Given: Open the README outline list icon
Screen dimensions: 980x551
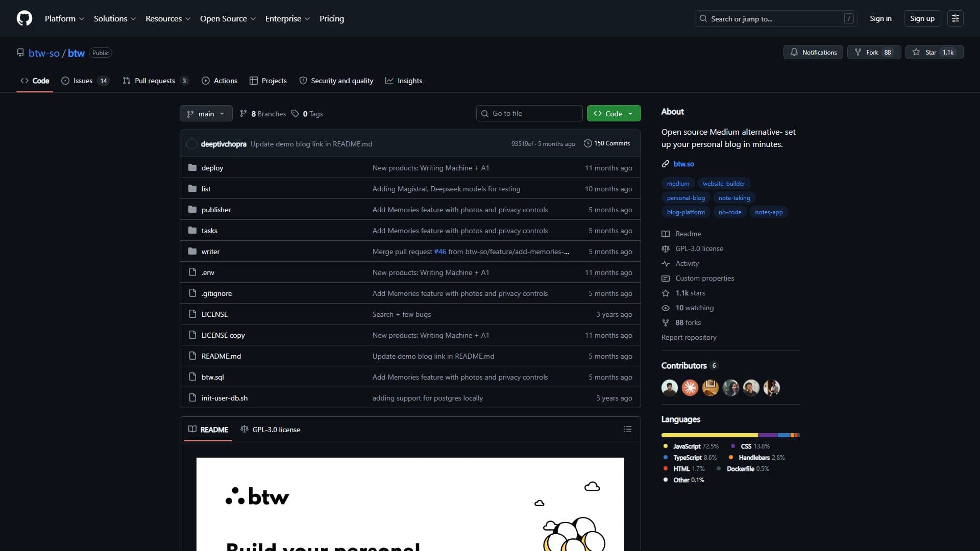Looking at the screenshot, I should click(628, 430).
